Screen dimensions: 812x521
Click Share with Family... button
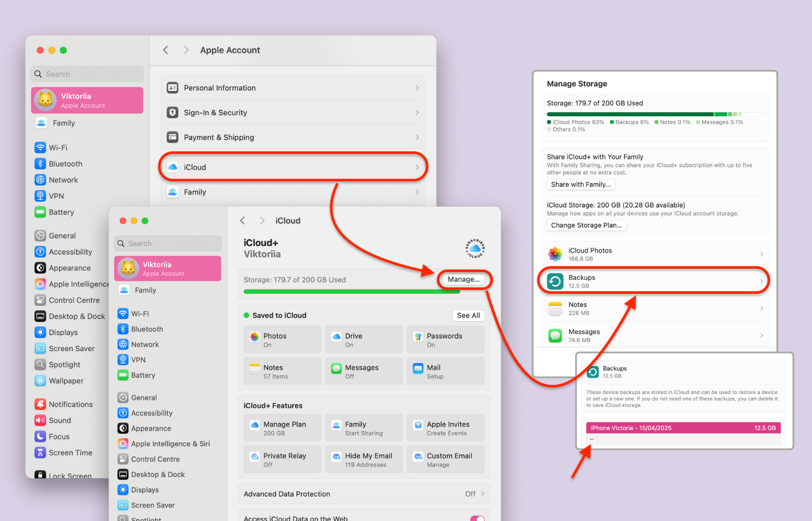(x=581, y=184)
